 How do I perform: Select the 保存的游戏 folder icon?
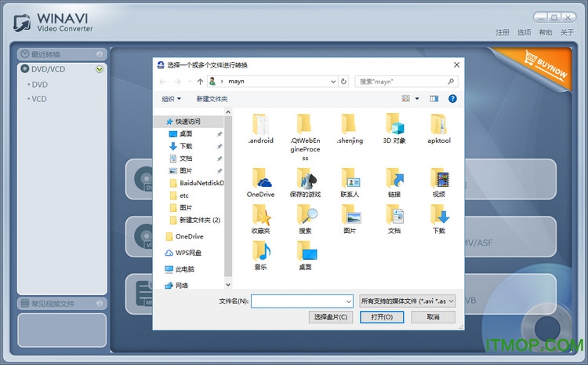[305, 177]
